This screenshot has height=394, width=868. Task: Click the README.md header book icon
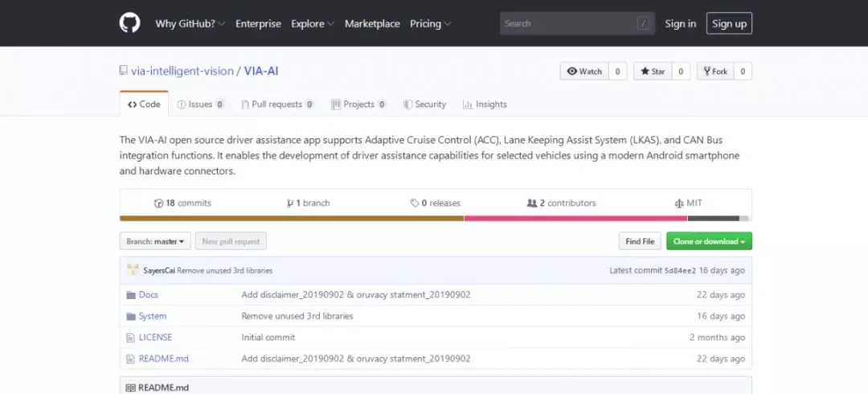point(131,388)
